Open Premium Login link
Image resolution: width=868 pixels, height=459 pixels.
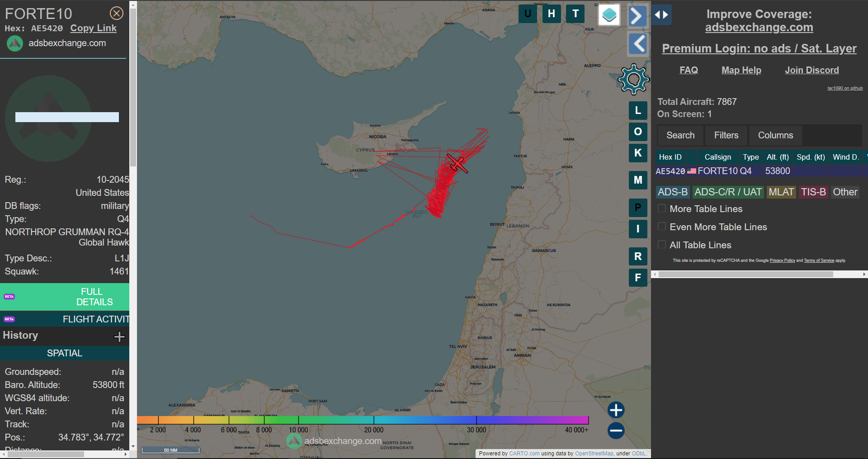tap(759, 48)
